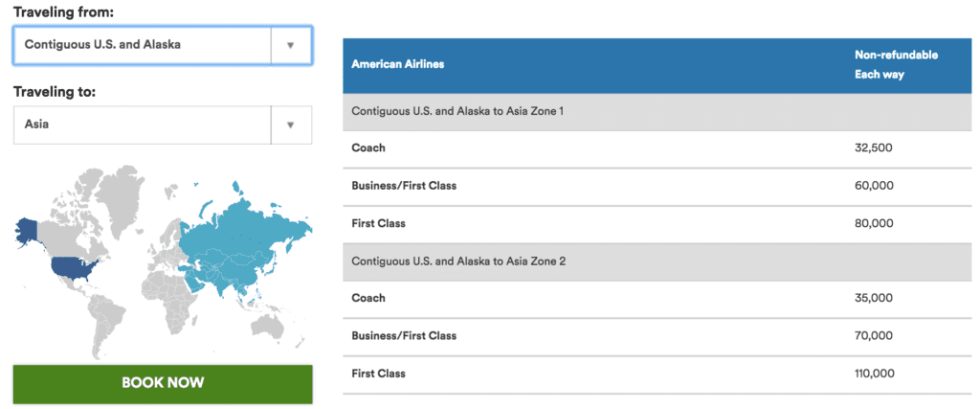Click the American Airlines table header
The width and height of the screenshot is (980, 409).
pos(398,65)
